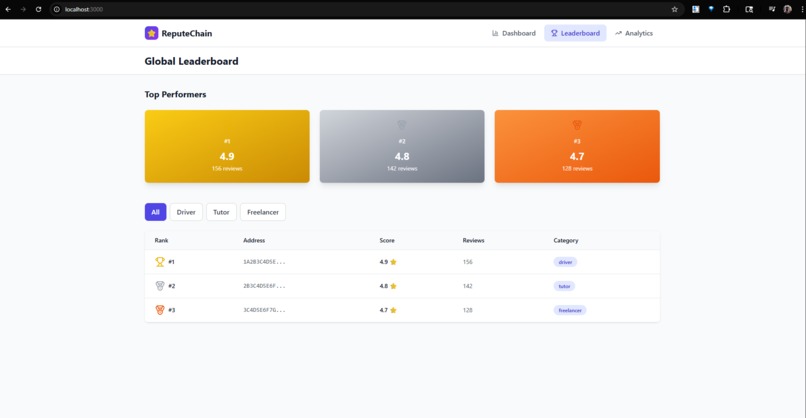Select address 1A2B3C4D5E...
This screenshot has height=418, width=806.
pyautogui.click(x=264, y=262)
